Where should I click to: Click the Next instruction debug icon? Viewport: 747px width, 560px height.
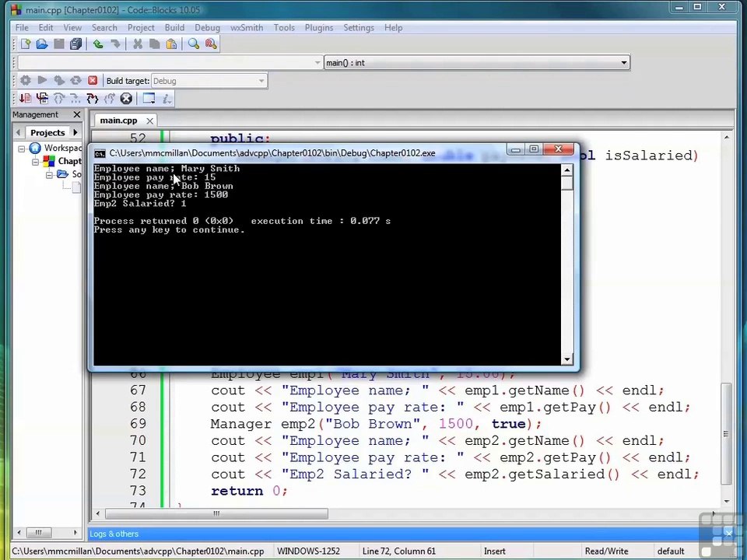(x=75, y=99)
